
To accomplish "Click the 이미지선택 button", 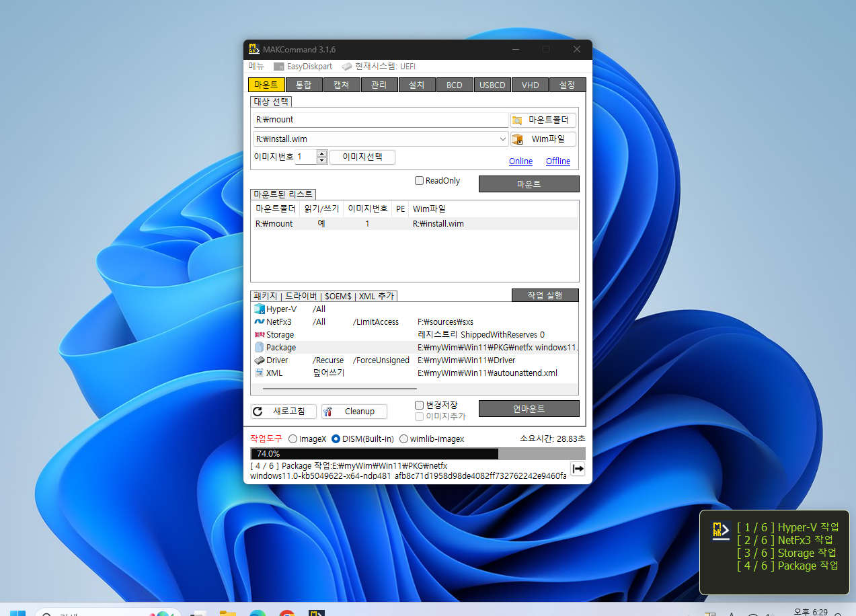I will tap(362, 157).
